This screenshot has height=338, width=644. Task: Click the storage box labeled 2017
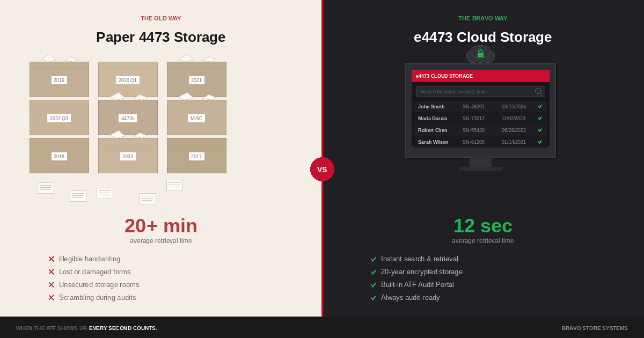[x=196, y=156]
